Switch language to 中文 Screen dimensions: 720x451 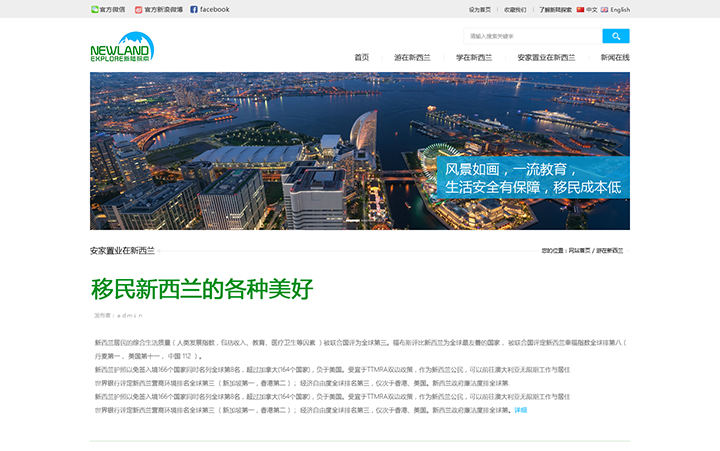tap(591, 9)
